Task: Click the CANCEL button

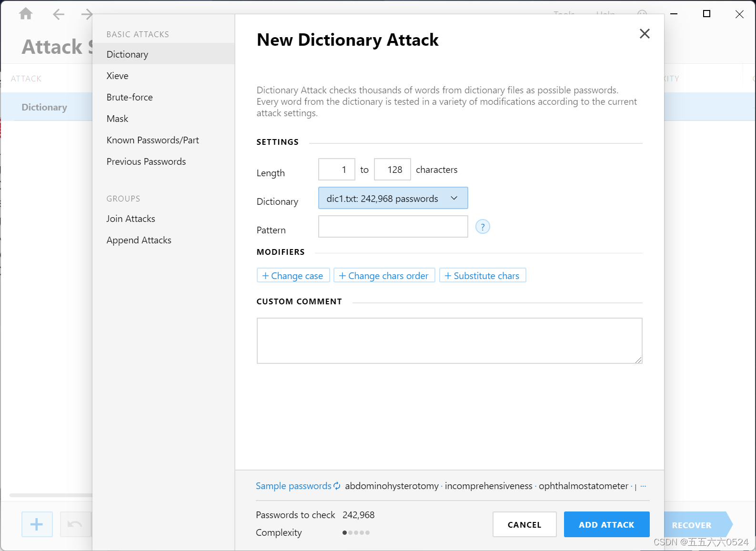Action: (524, 524)
